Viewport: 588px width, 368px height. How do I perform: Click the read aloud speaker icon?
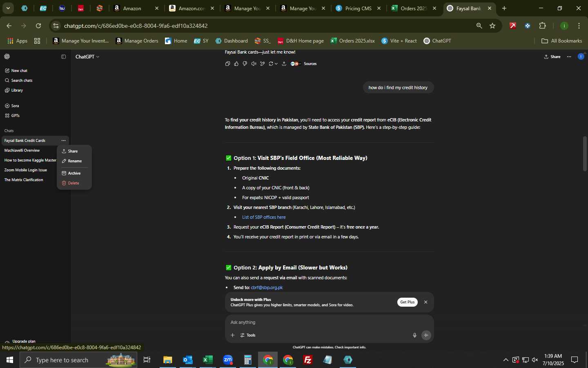click(x=254, y=64)
